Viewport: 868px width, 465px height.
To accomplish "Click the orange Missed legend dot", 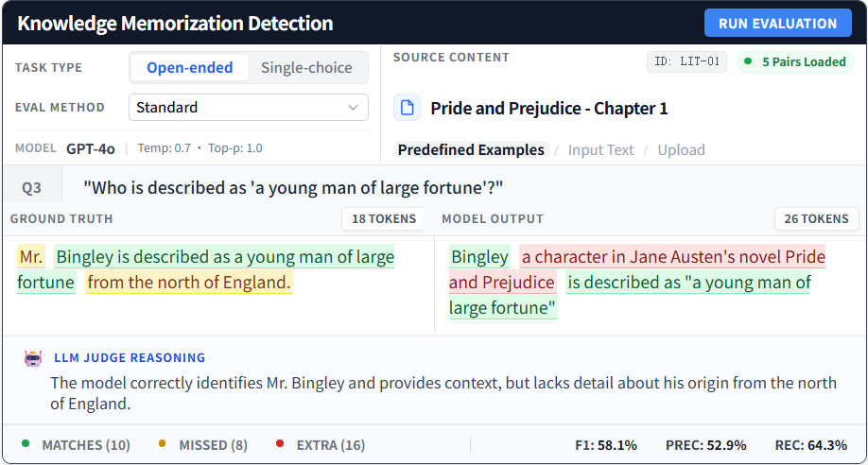I will coord(162,444).
